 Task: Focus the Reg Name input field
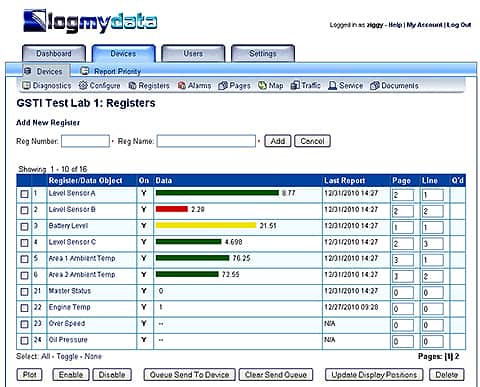[206, 141]
